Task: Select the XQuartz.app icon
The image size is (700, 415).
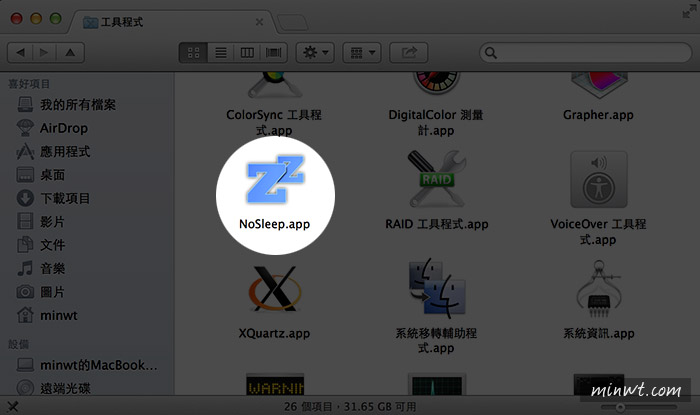Action: tap(275, 288)
